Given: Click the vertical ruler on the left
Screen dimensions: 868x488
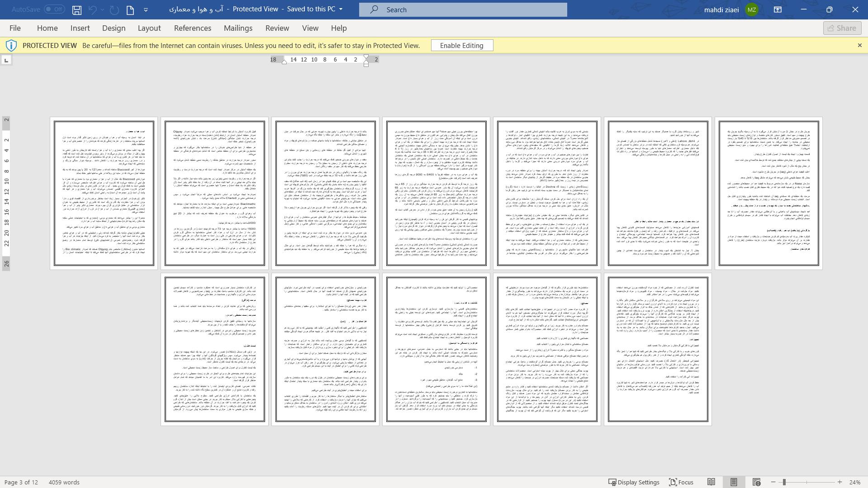Looking at the screenshot, I should pyautogui.click(x=6, y=193).
